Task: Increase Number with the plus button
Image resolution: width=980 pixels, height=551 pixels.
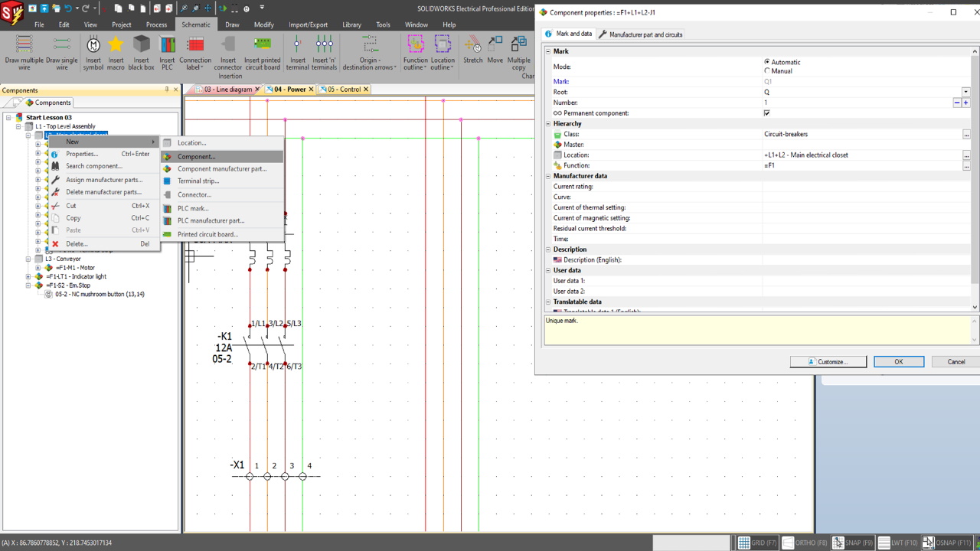Action: (965, 103)
